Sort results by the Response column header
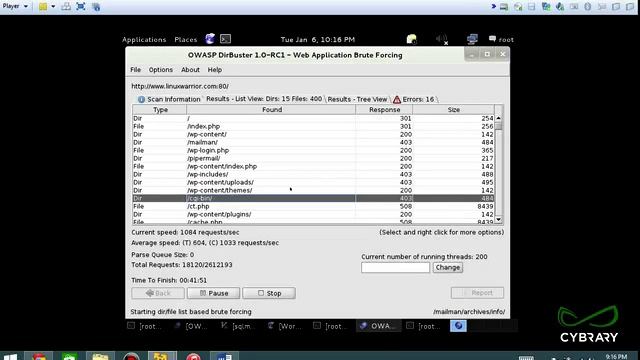 [x=384, y=110]
